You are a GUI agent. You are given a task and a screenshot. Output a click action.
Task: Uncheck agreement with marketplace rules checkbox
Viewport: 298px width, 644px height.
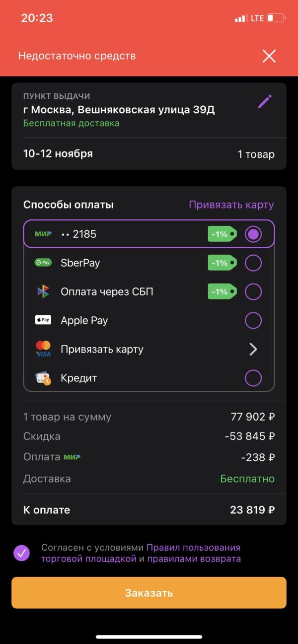(x=22, y=553)
